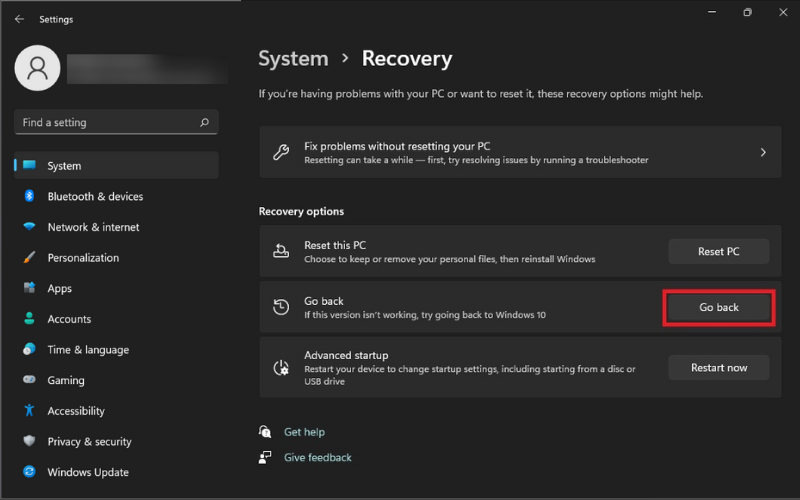
Task: Click the Privacy & security shield icon
Action: 29,441
